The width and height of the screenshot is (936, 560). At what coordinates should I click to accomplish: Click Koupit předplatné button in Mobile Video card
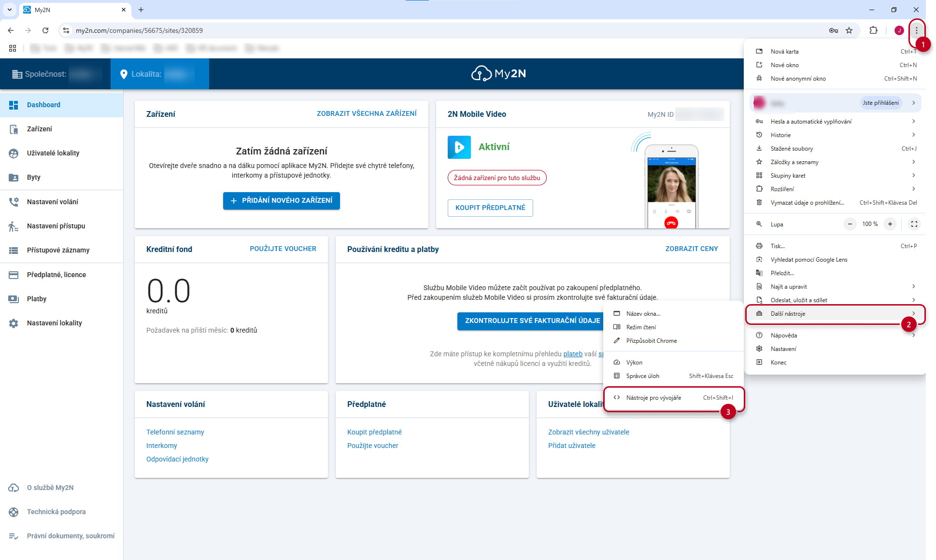point(490,208)
